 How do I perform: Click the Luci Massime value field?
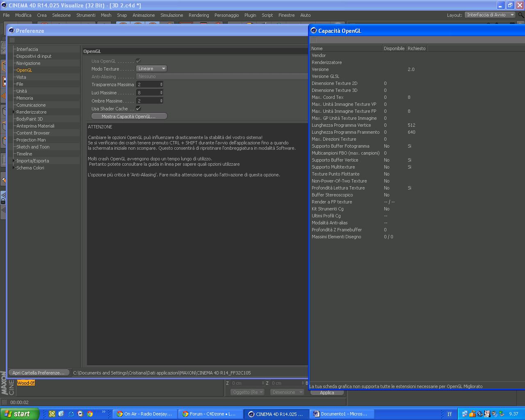click(148, 93)
